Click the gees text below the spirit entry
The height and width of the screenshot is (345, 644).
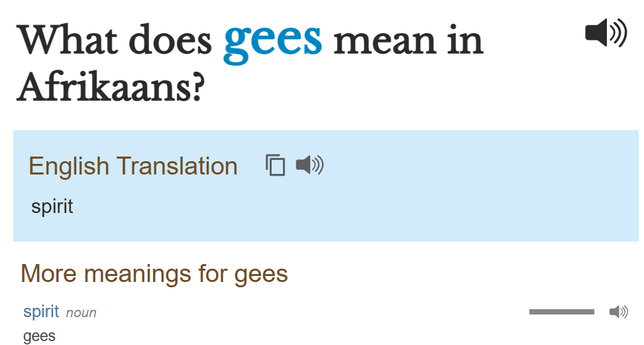coord(39,336)
